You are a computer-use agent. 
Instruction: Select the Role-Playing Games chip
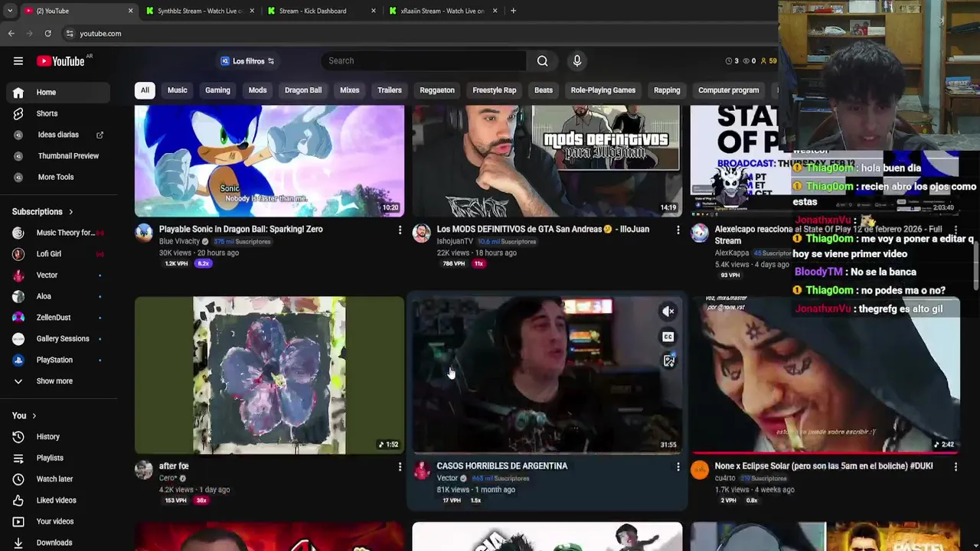click(603, 90)
